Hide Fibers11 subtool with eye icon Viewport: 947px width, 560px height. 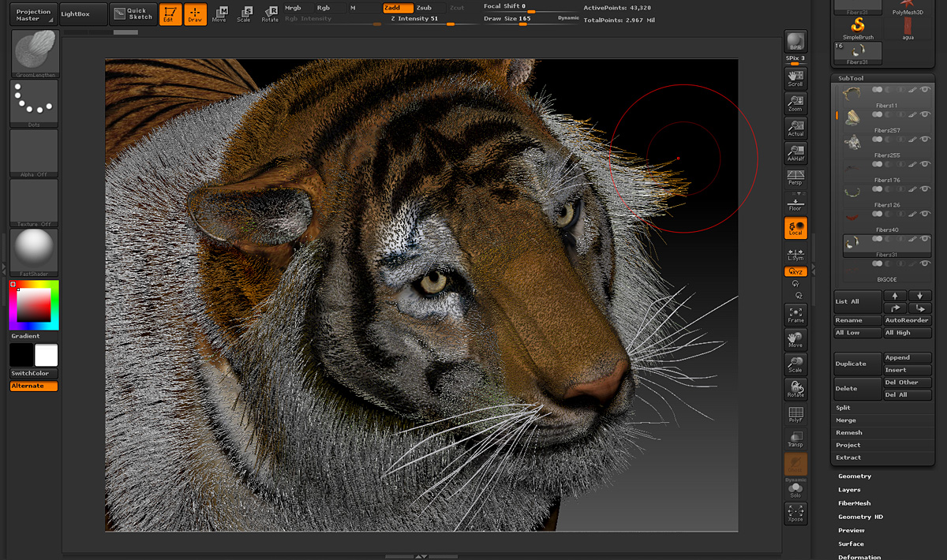925,90
